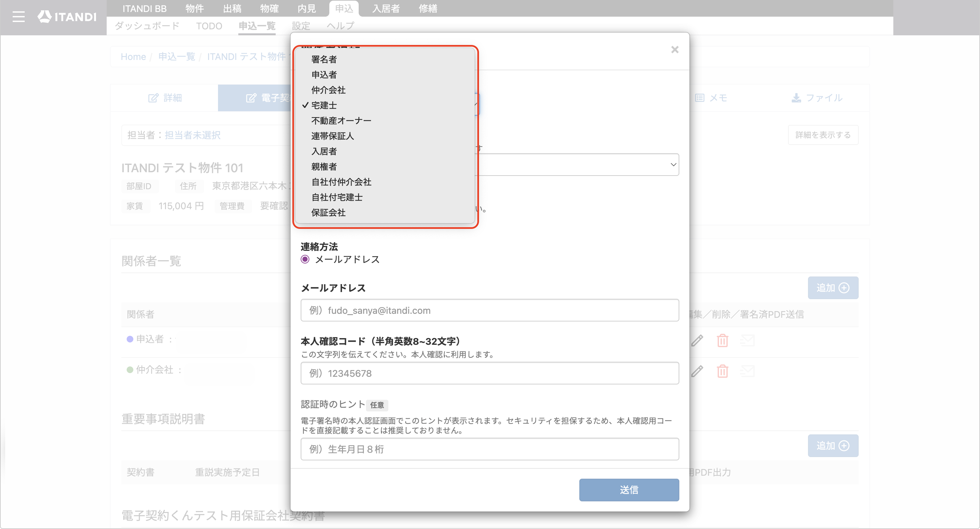Click 追加 button in 重要事項説明書 section
The width and height of the screenshot is (980, 529).
pyautogui.click(x=833, y=446)
